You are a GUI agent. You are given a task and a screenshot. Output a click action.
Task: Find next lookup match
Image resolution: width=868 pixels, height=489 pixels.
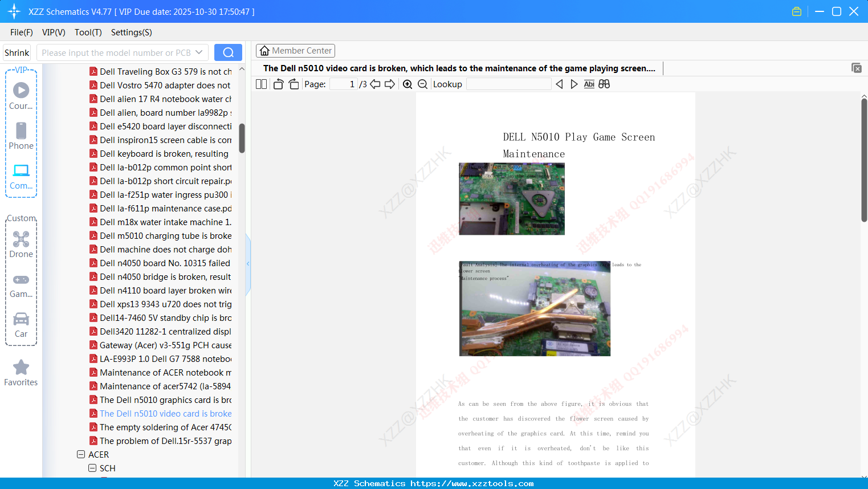574,84
